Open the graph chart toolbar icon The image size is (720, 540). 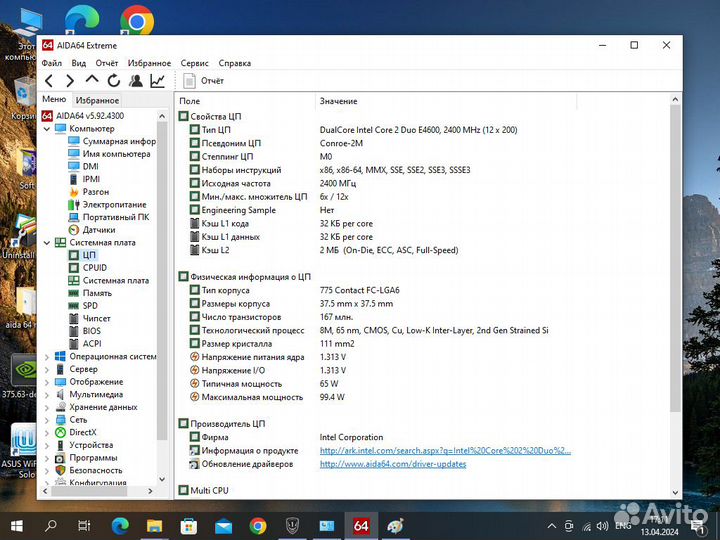click(x=158, y=81)
